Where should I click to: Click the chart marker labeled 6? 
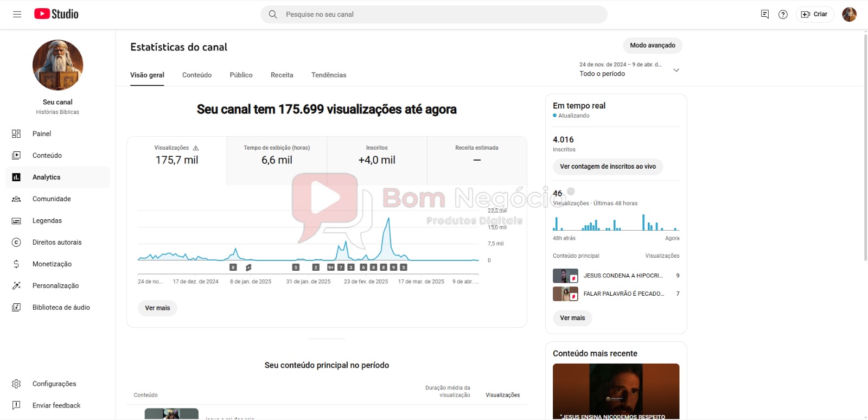click(363, 268)
